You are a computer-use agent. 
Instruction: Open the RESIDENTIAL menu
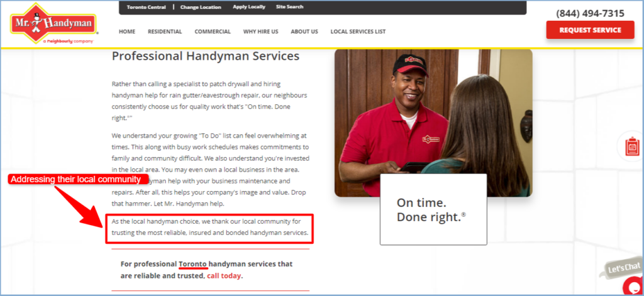coord(165,31)
